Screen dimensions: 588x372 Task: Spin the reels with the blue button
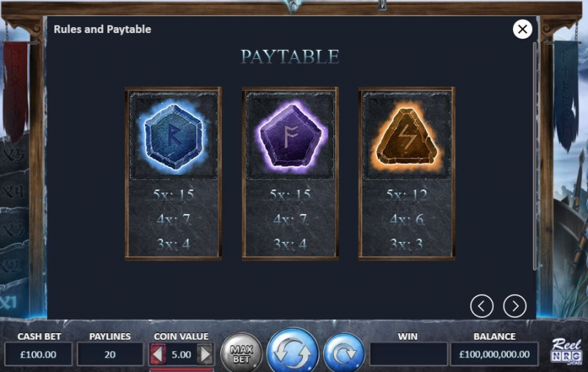[x=293, y=351]
